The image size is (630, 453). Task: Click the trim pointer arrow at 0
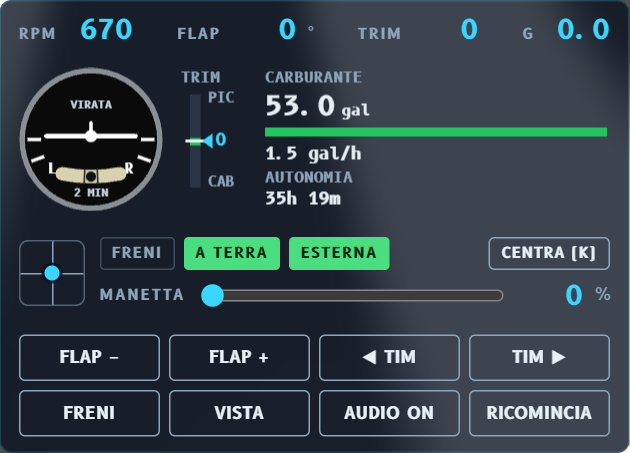[x=207, y=141]
